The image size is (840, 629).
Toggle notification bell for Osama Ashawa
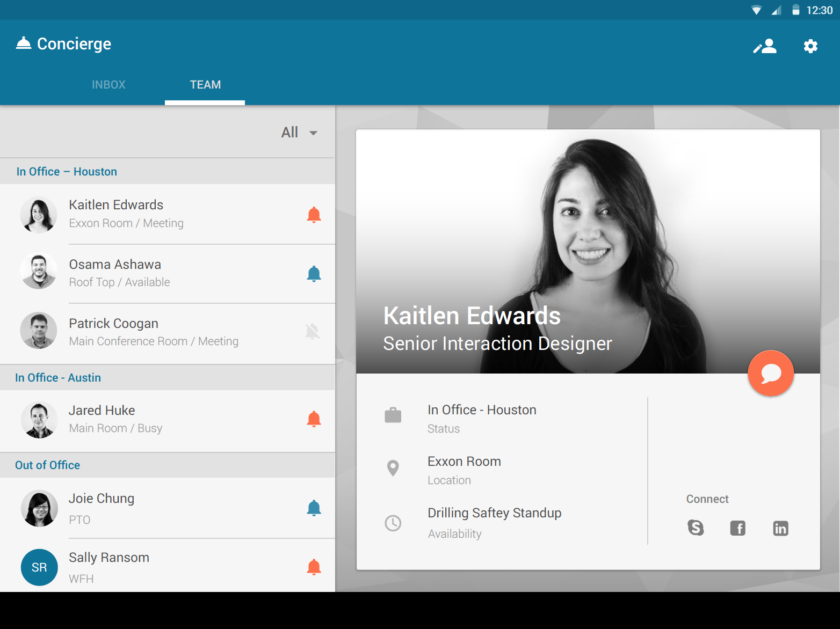point(314,274)
